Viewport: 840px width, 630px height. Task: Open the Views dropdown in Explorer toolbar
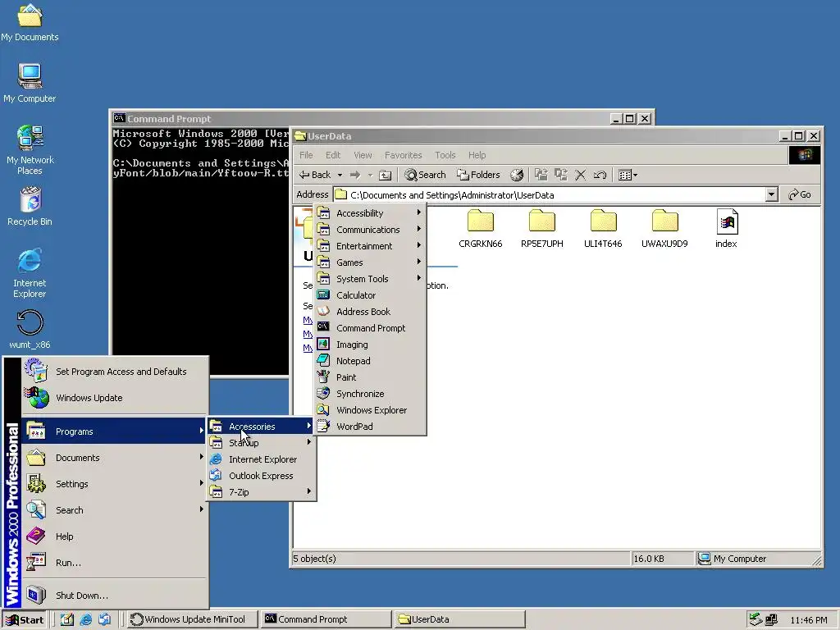(628, 175)
